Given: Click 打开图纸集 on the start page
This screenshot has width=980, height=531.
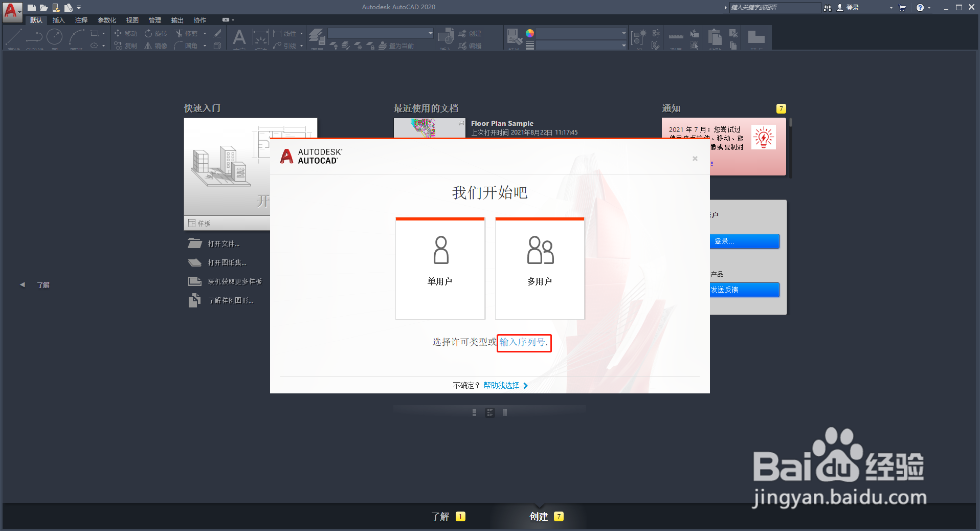Looking at the screenshot, I should pyautogui.click(x=217, y=262).
